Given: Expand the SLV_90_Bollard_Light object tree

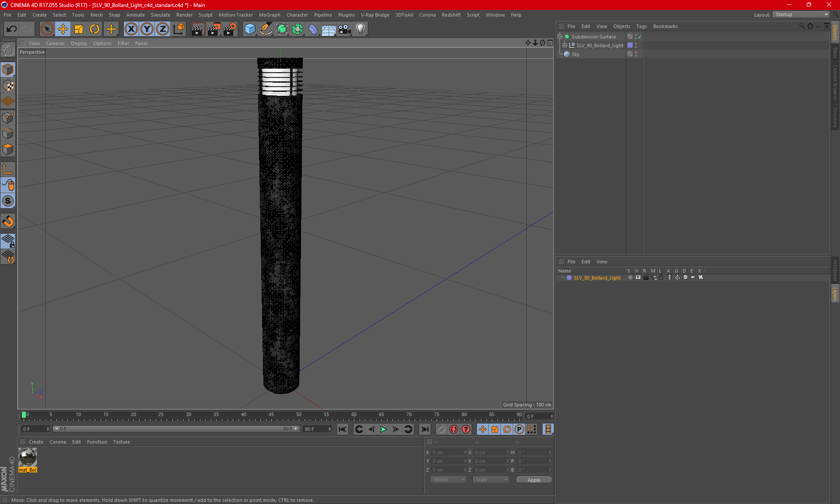Looking at the screenshot, I should [565, 45].
